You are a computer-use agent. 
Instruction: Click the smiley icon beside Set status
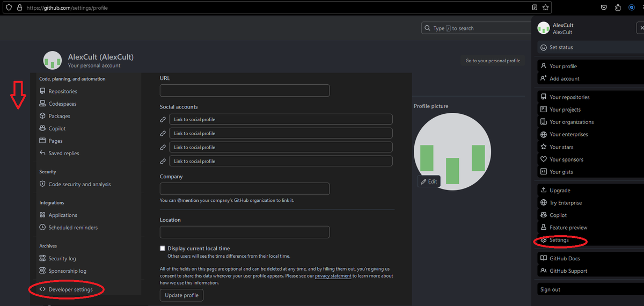click(x=544, y=47)
